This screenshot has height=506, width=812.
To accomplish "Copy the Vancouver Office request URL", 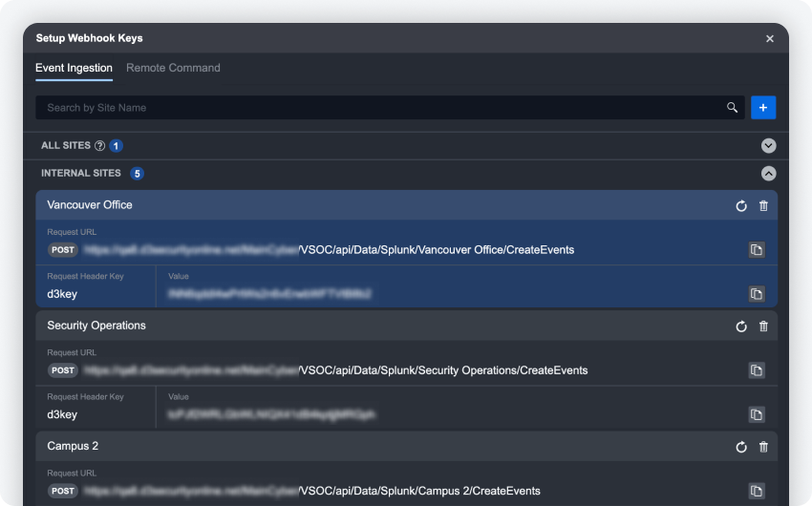I will (756, 250).
